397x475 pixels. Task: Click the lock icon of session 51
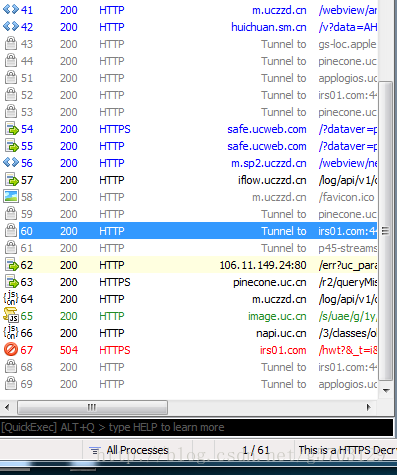pos(11,78)
